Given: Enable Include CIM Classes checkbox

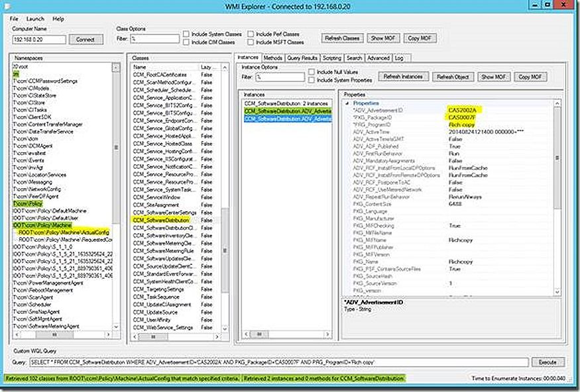Looking at the screenshot, I should point(186,42).
